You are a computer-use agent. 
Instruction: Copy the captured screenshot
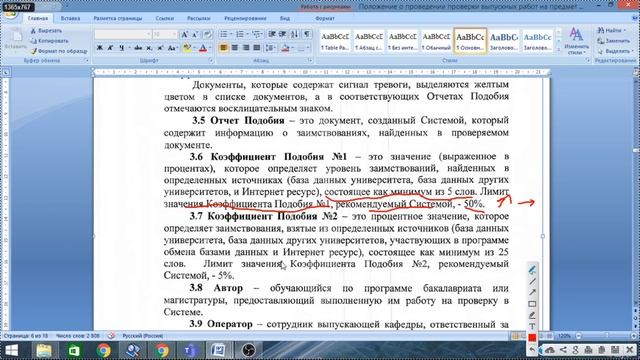tap(601, 350)
